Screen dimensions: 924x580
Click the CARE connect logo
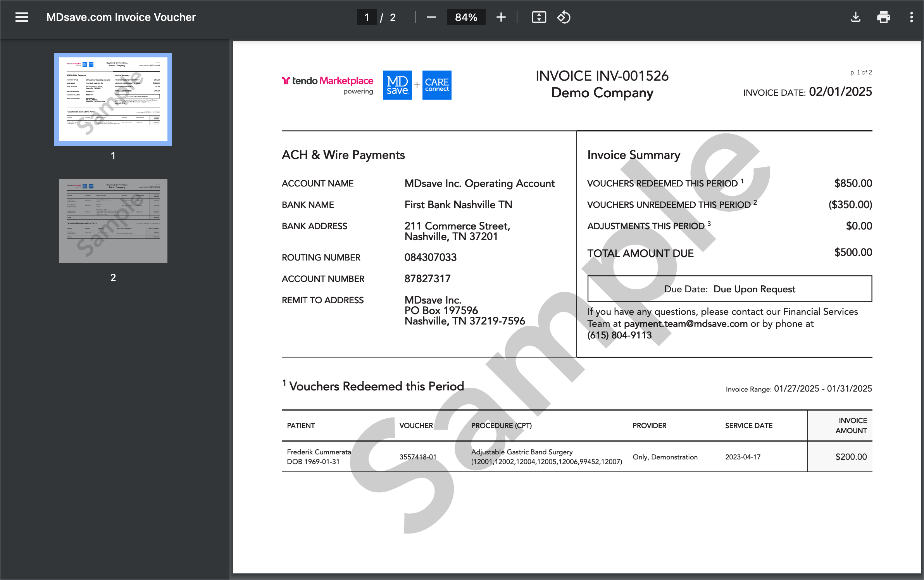[436, 85]
